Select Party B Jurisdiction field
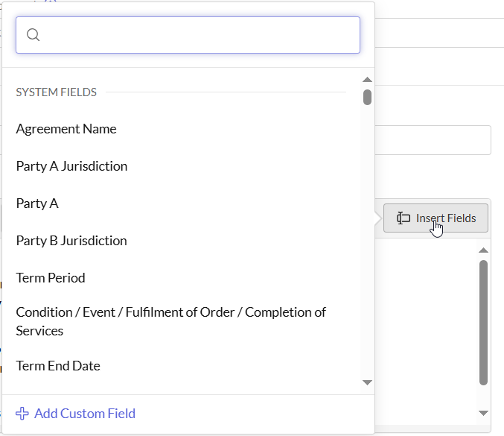The height and width of the screenshot is (436, 504). (71, 241)
